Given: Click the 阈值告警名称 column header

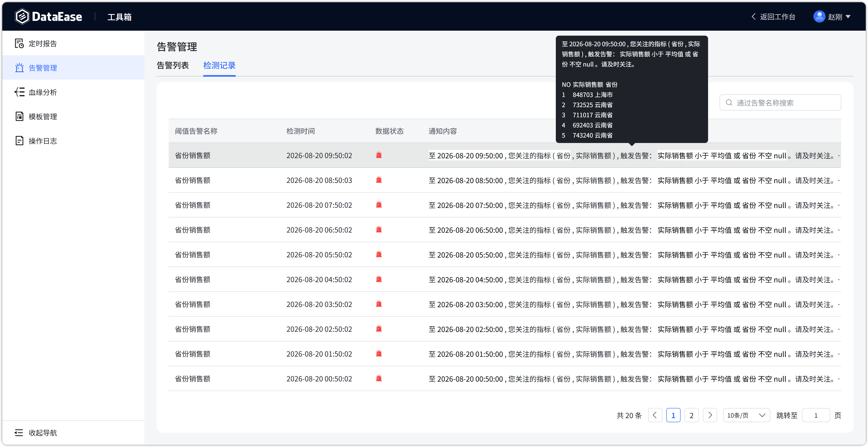Looking at the screenshot, I should (196, 131).
